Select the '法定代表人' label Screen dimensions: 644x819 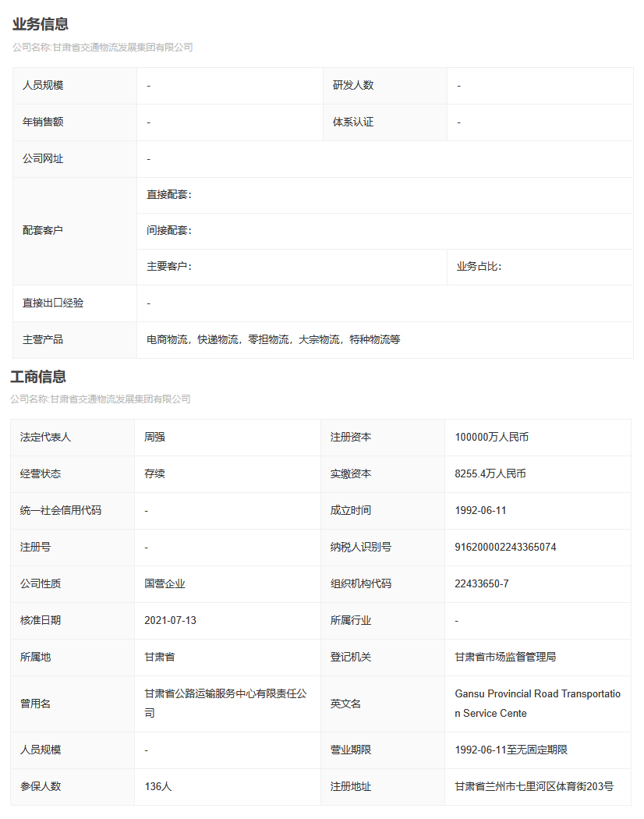[x=45, y=437]
